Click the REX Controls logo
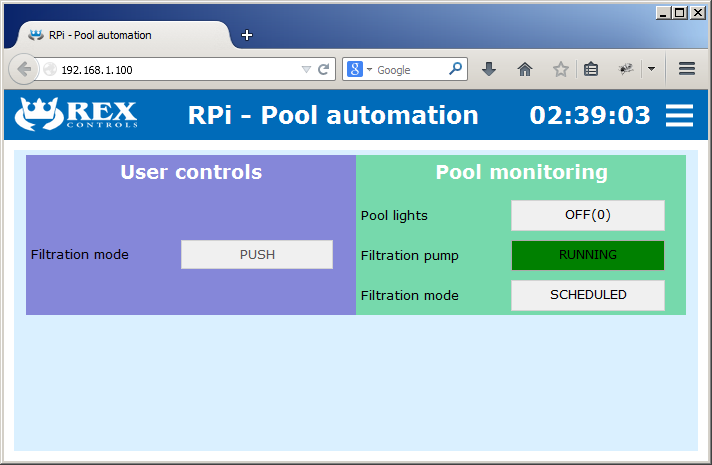 [x=76, y=114]
